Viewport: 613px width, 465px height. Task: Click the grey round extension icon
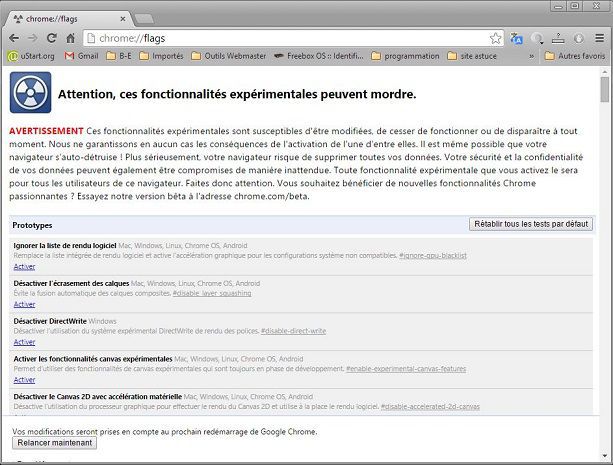(x=579, y=38)
